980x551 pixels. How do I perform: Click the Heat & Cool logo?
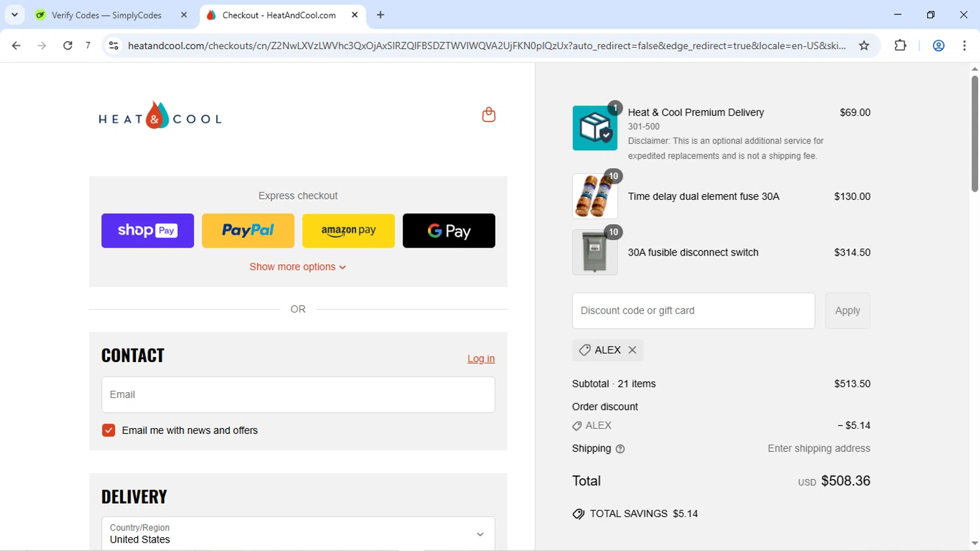(x=160, y=116)
